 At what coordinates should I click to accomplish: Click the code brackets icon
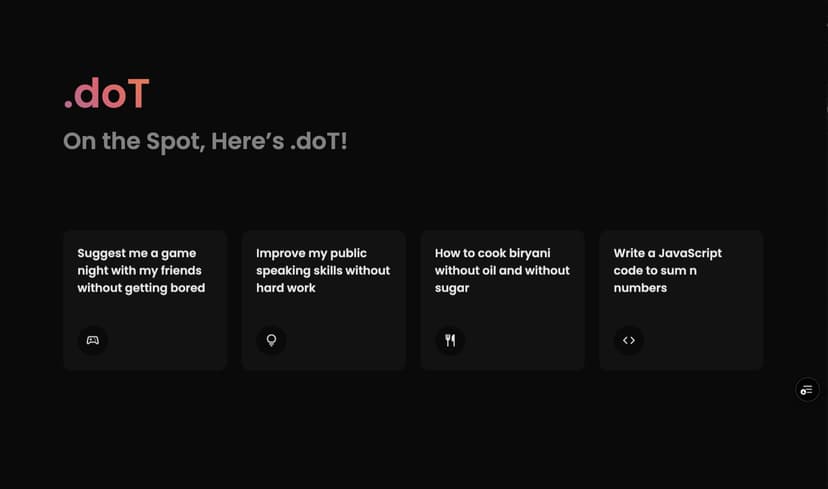pyautogui.click(x=628, y=340)
